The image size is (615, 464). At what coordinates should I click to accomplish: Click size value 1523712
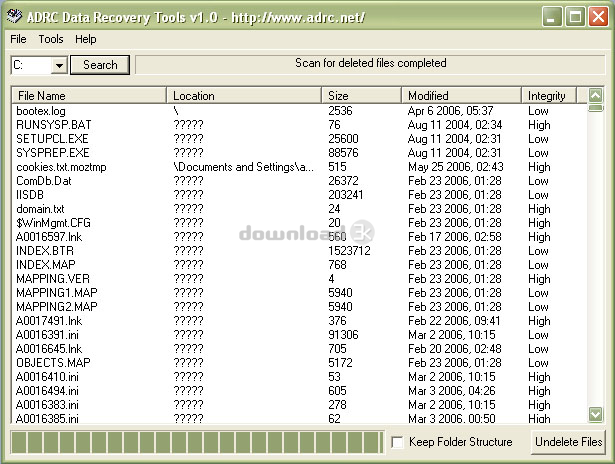tap(349, 251)
